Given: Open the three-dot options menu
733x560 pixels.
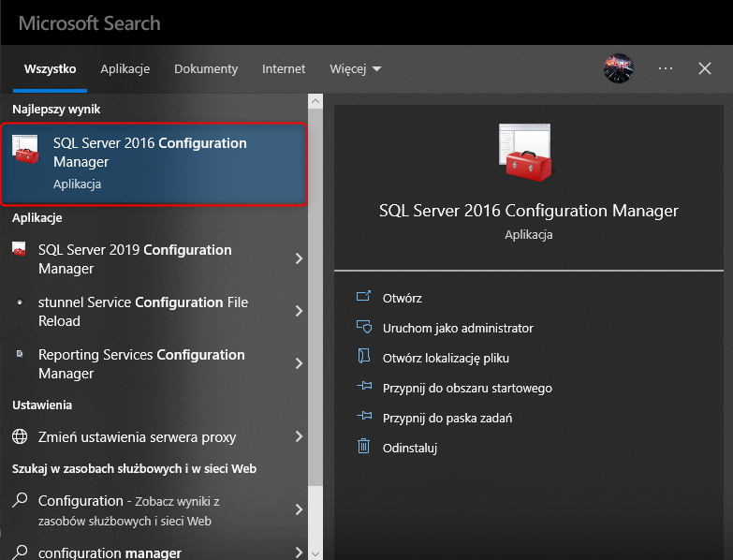Looking at the screenshot, I should 666,68.
